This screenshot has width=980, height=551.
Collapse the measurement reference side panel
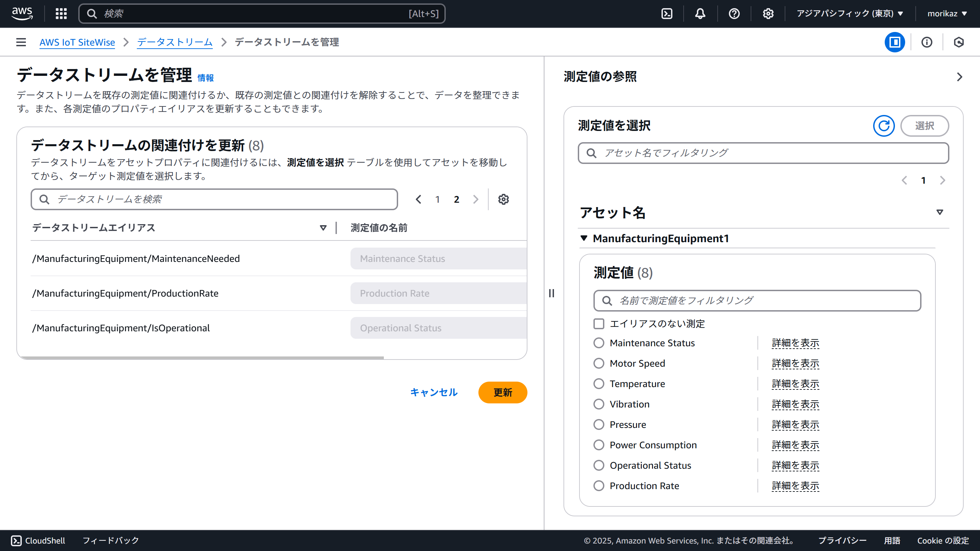960,77
